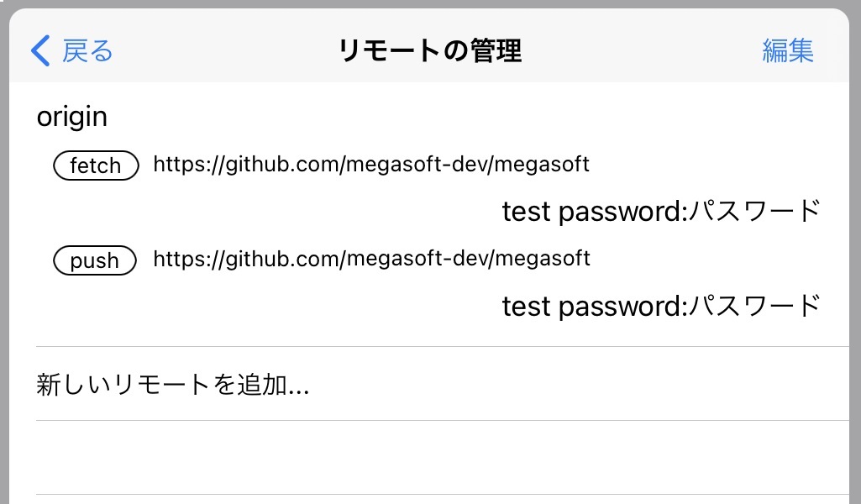Image resolution: width=861 pixels, height=504 pixels.
Task: Tap 編集 to enter edit mode
Action: [x=788, y=51]
